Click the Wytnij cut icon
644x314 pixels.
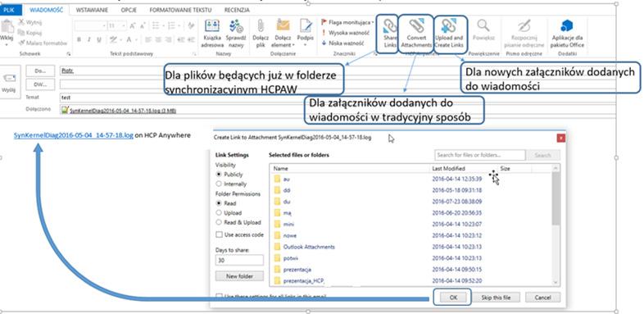21,23
